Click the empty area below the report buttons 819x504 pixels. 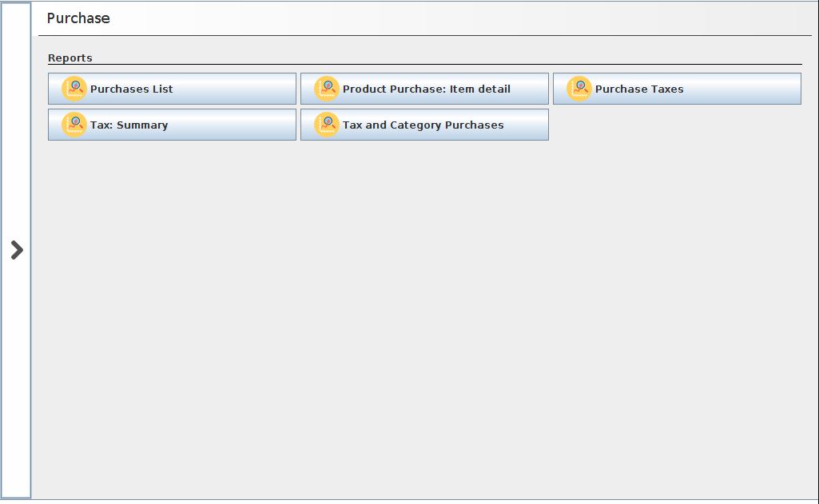tap(423, 319)
